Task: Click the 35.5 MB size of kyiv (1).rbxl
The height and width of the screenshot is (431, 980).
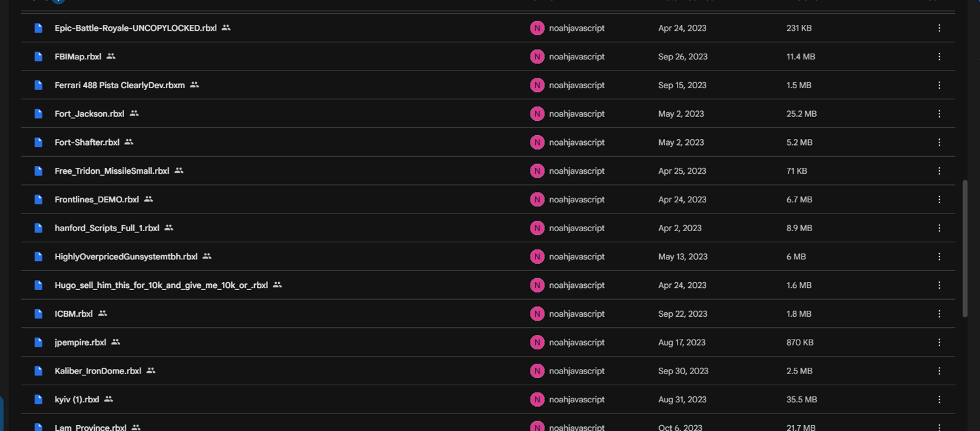Action: coord(802,400)
